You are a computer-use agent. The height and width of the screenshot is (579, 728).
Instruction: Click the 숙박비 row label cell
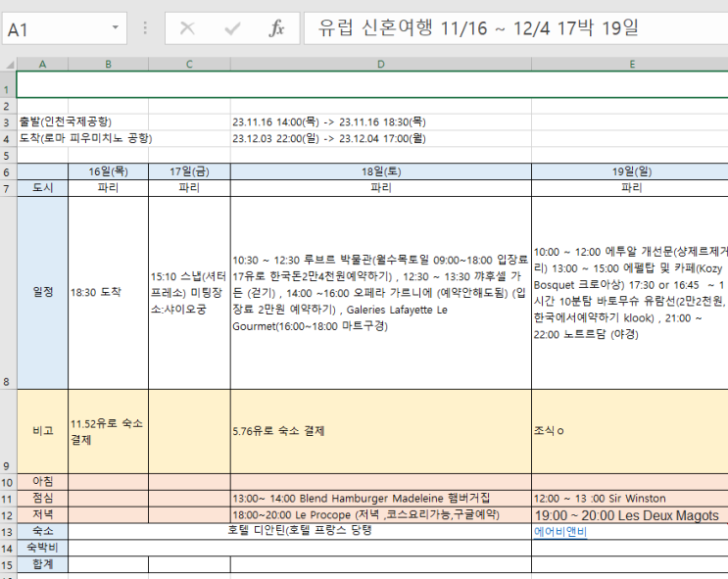pyautogui.click(x=42, y=548)
